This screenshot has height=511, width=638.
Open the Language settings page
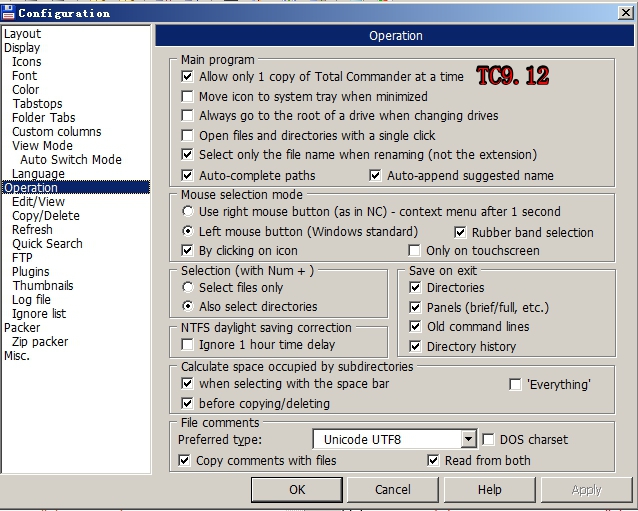[x=38, y=173]
